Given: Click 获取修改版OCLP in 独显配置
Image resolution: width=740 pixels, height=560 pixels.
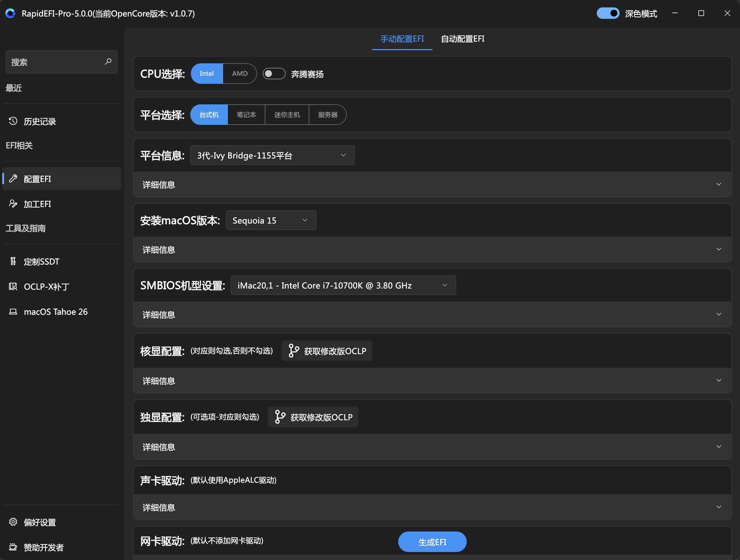Looking at the screenshot, I should (313, 417).
